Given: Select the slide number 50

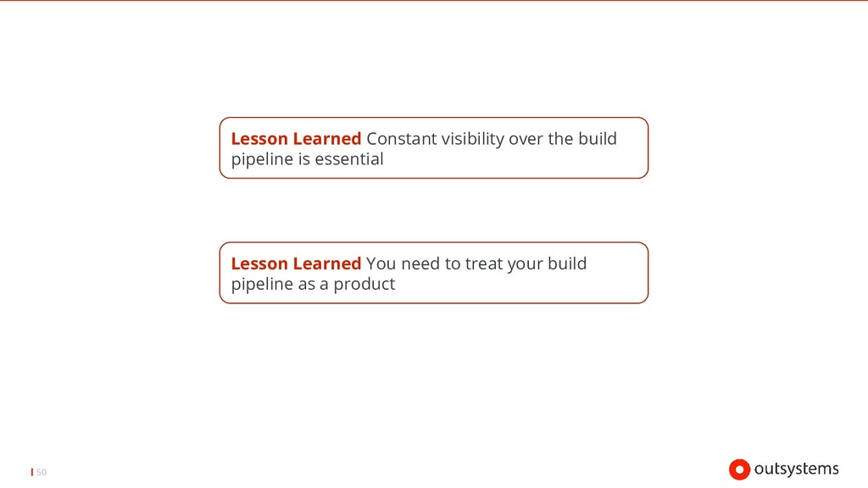Looking at the screenshot, I should tap(42, 472).
